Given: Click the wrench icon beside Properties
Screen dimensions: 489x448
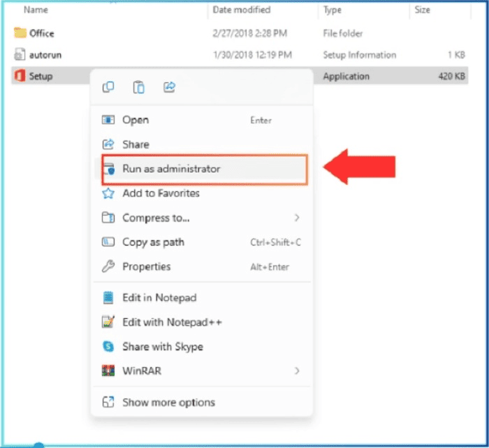Looking at the screenshot, I should (108, 267).
